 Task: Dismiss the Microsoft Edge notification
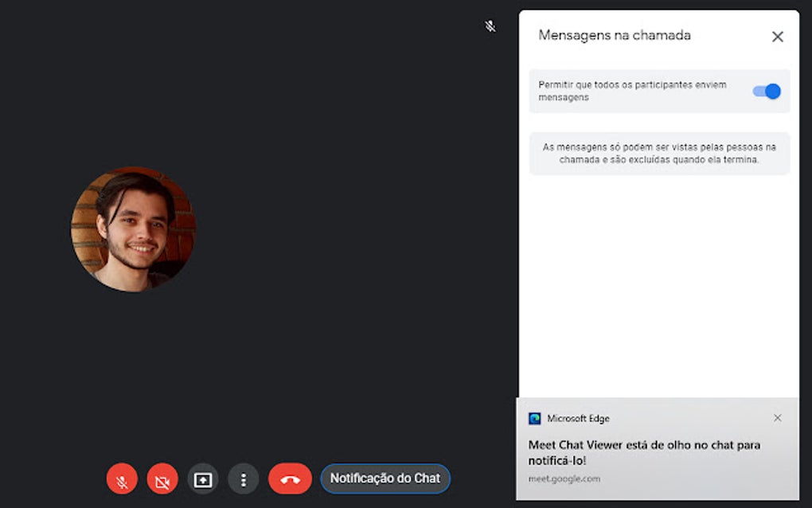point(778,417)
